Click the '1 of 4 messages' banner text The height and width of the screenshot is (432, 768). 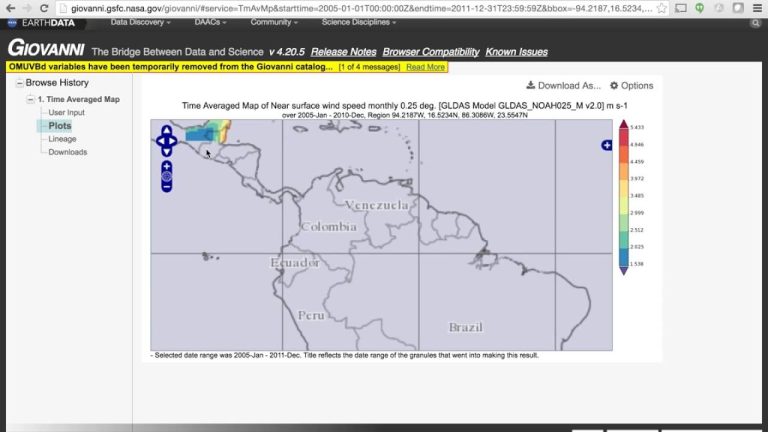pos(369,67)
